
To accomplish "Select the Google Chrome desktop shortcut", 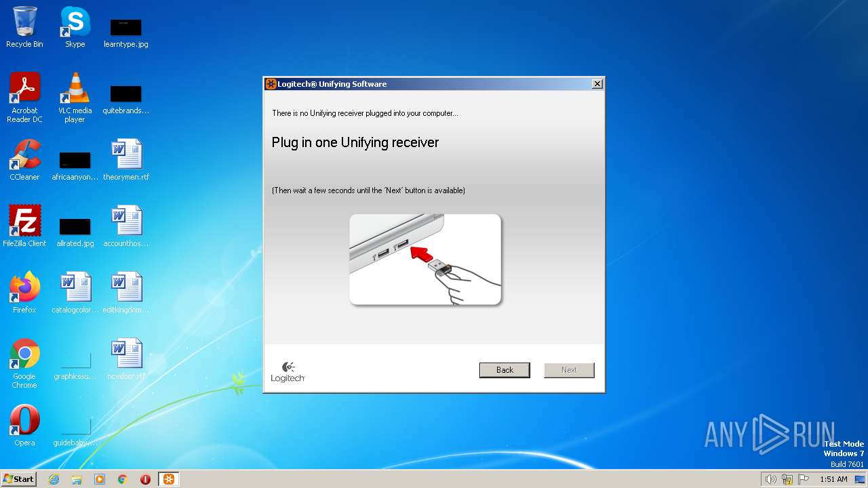I will [24, 363].
